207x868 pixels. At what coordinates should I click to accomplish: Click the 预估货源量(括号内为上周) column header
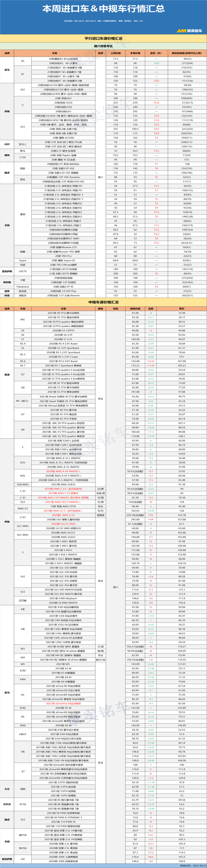coord(187,53)
